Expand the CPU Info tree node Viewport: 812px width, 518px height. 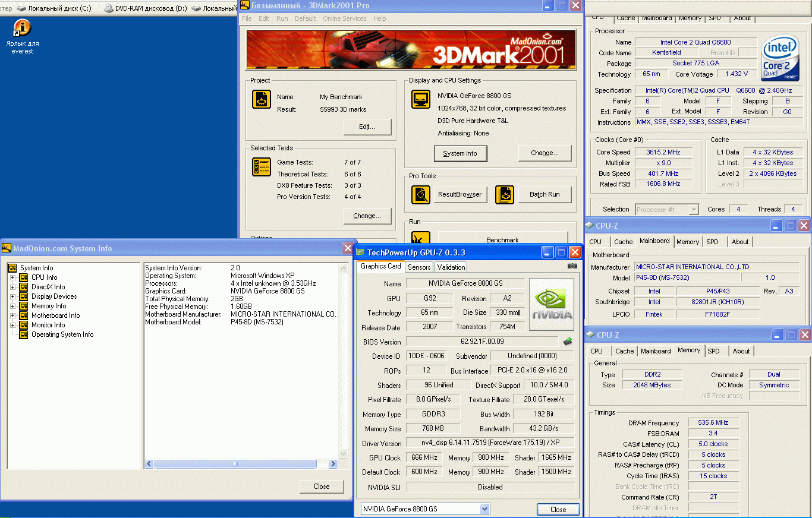(x=12, y=277)
